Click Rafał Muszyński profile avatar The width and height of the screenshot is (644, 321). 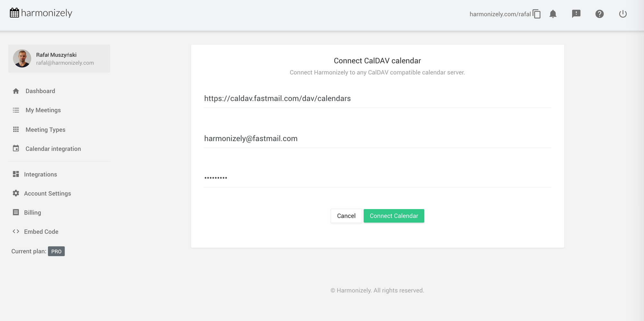pyautogui.click(x=22, y=58)
